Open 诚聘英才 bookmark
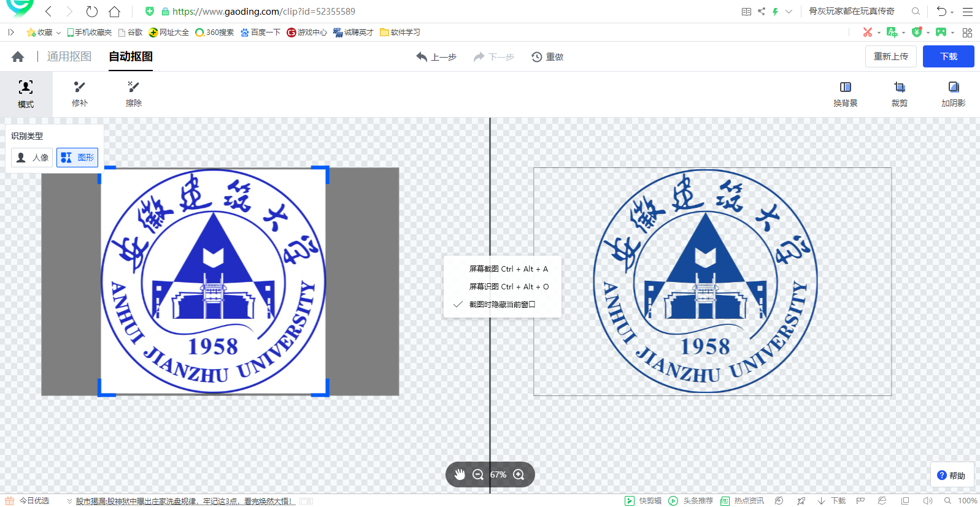 click(353, 32)
